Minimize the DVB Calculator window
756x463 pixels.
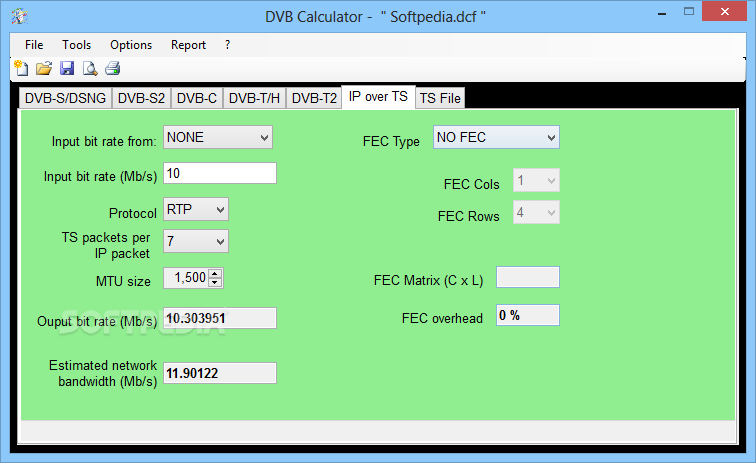(662, 12)
